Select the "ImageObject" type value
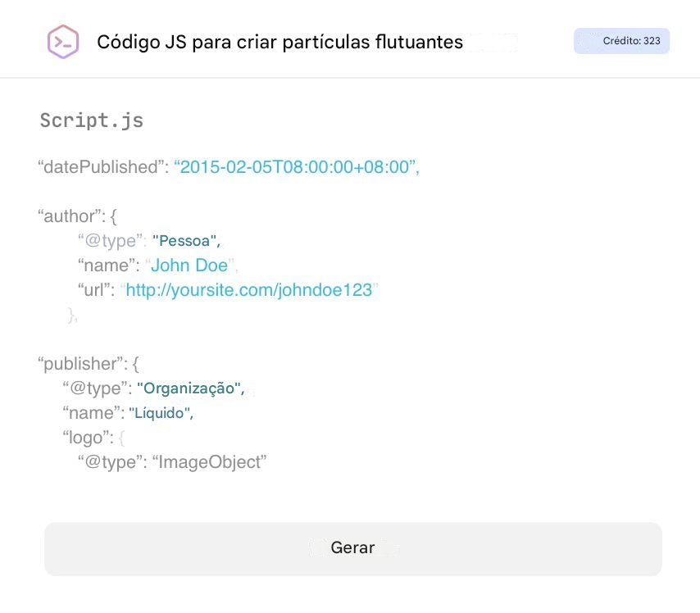The height and width of the screenshot is (613, 700). tap(210, 462)
